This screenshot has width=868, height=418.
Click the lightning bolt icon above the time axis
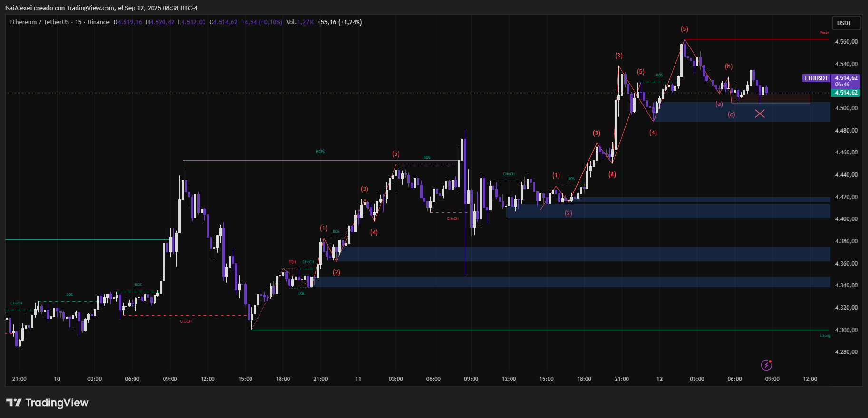click(766, 365)
